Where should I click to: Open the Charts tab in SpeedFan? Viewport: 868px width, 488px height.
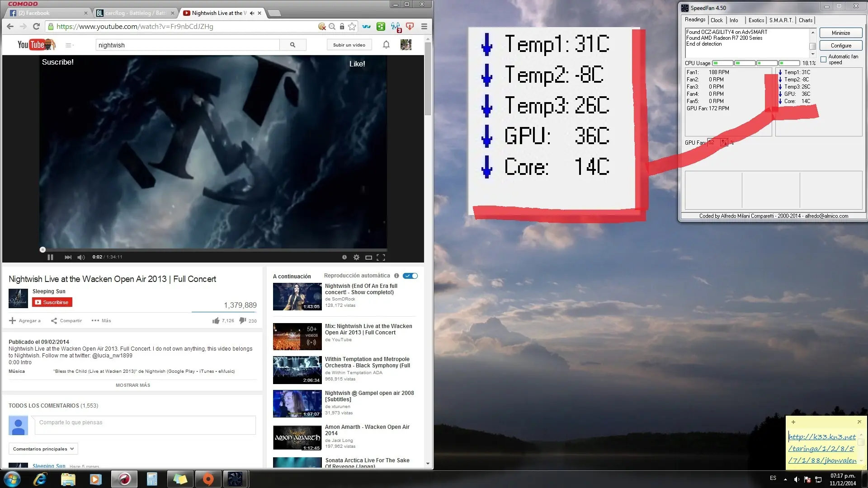[x=806, y=20]
